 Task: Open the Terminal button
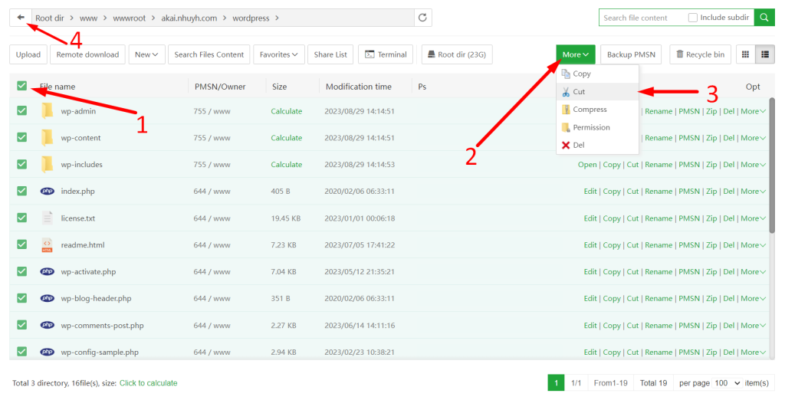(385, 55)
